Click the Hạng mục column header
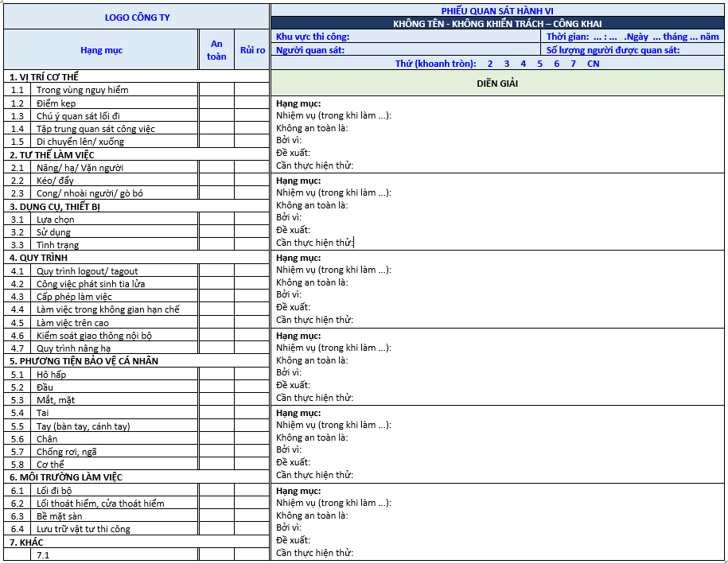Screen dimensions: 728x564 [102, 50]
